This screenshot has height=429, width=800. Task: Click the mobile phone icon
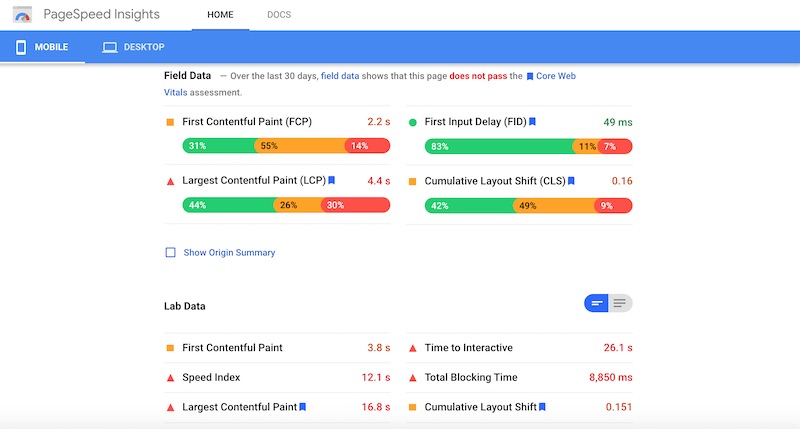click(x=21, y=47)
